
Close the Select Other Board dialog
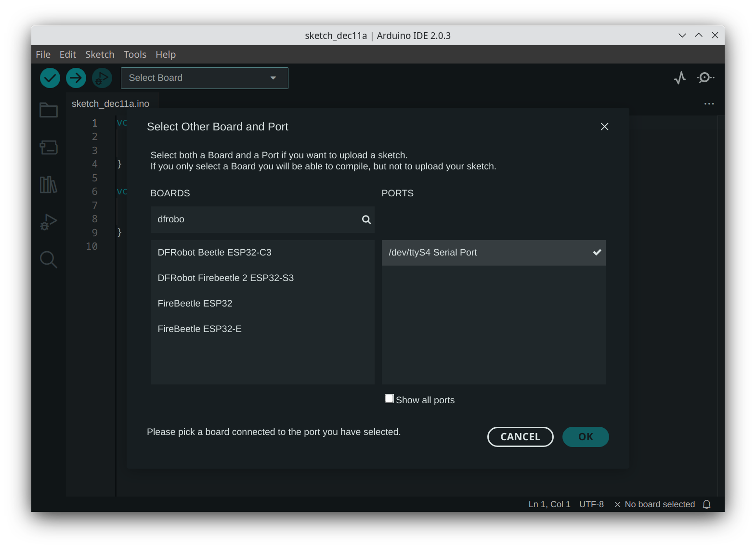click(x=605, y=127)
